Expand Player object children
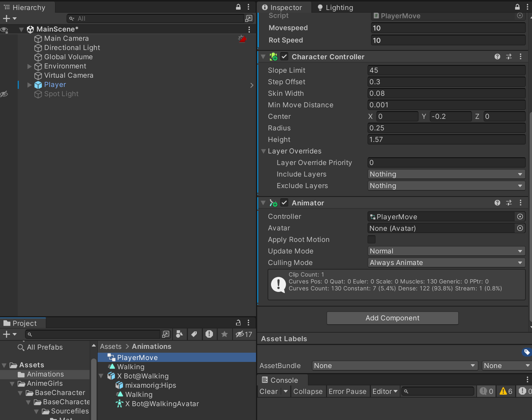 click(30, 85)
